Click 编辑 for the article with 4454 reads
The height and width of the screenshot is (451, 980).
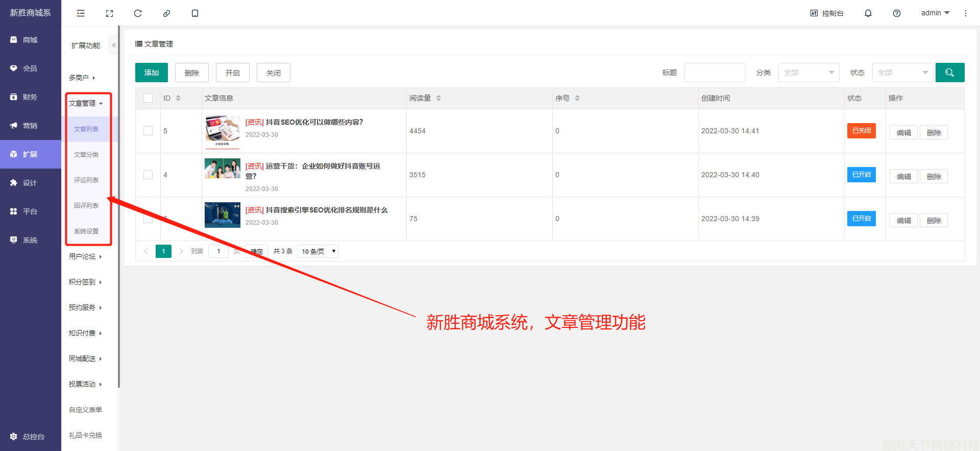903,133
